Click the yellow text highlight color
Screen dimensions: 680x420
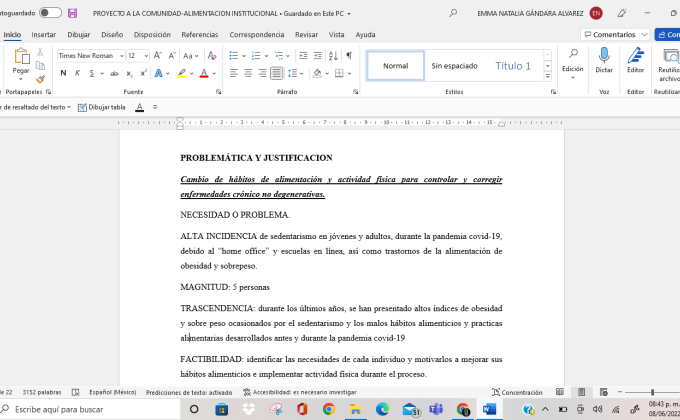tap(183, 73)
